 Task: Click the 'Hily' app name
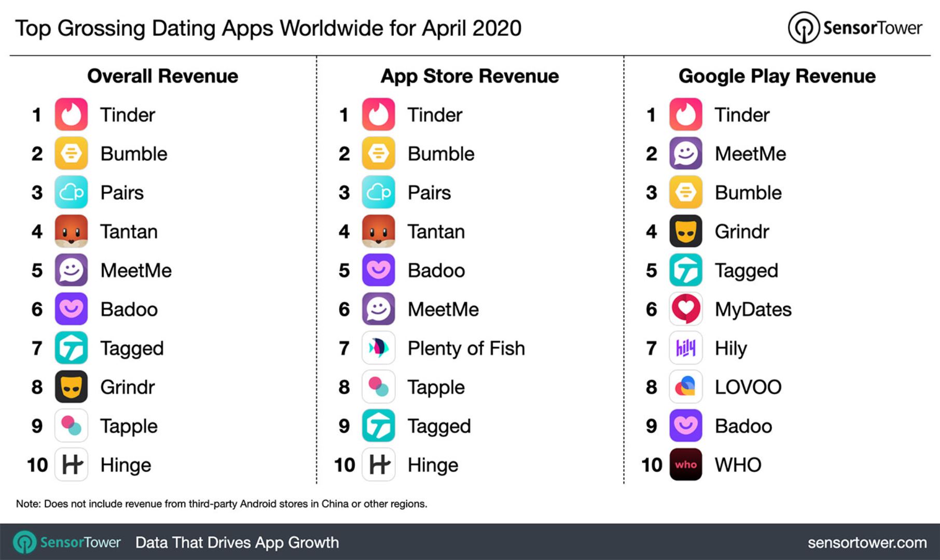[731, 348]
